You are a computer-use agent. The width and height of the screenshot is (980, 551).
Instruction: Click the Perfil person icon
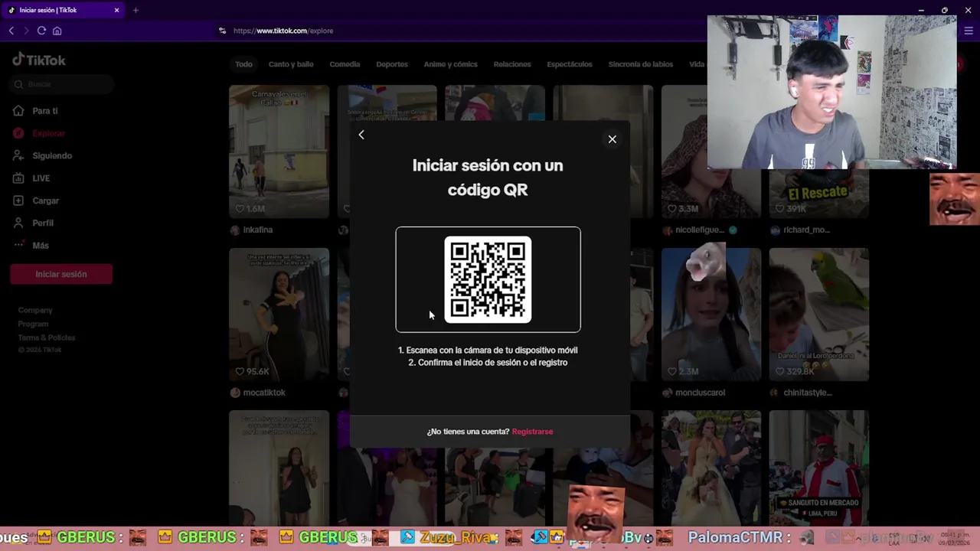[18, 223]
